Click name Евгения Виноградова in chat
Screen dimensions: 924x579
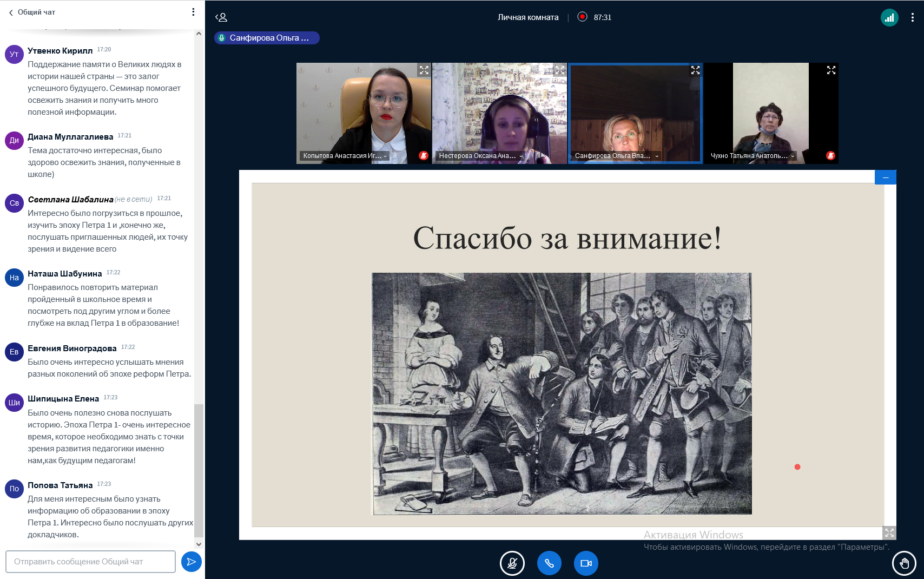point(72,348)
